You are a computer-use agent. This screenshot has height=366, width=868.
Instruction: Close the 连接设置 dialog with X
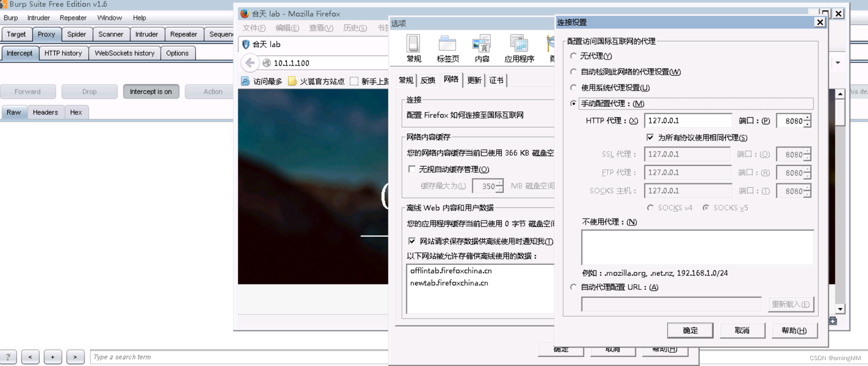pyautogui.click(x=820, y=22)
